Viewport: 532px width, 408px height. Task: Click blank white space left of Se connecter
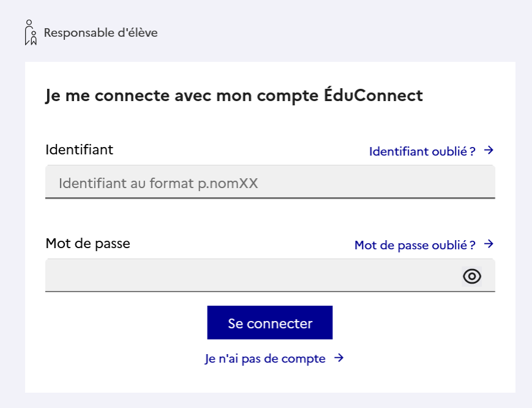tap(126, 322)
